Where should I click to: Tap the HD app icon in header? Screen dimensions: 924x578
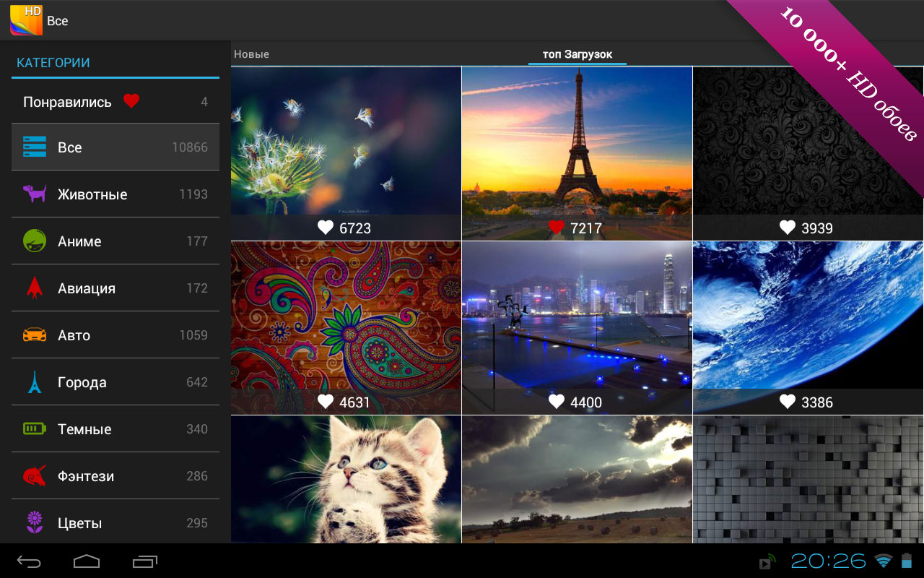point(26,20)
